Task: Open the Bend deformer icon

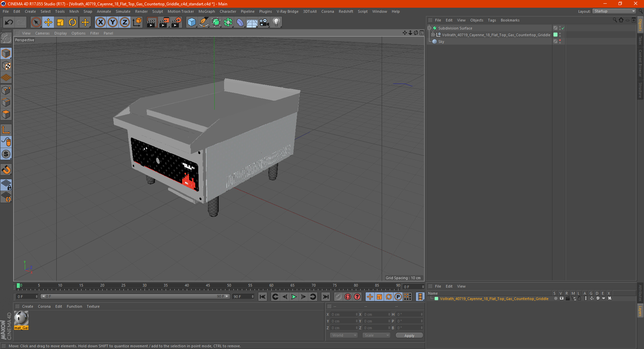Action: pos(240,22)
